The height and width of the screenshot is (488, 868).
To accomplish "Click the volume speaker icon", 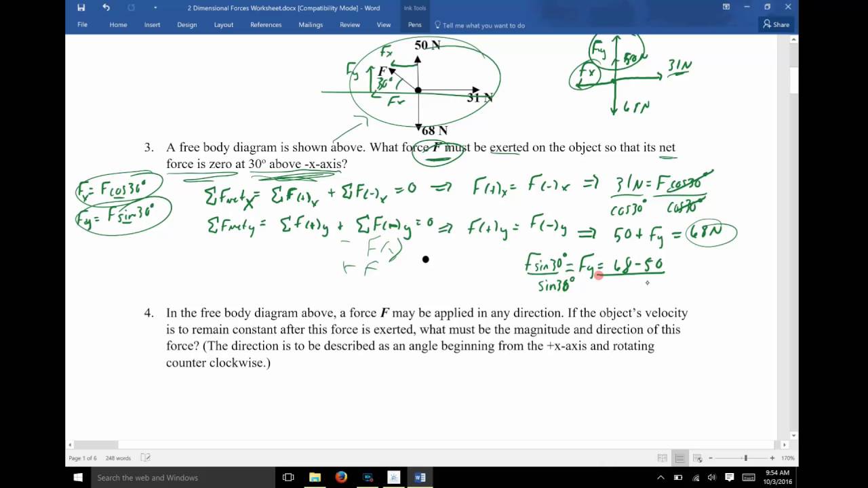I will click(712, 478).
